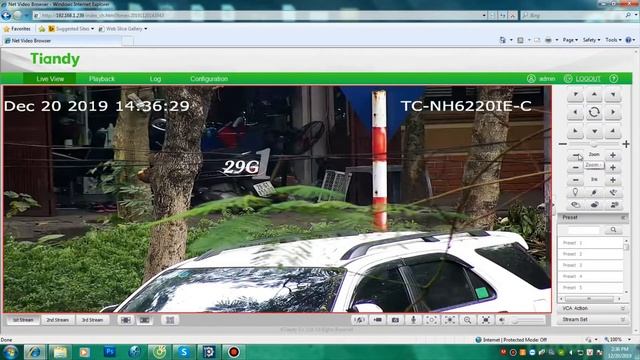Toggle the wiper brush icon

tap(594, 192)
